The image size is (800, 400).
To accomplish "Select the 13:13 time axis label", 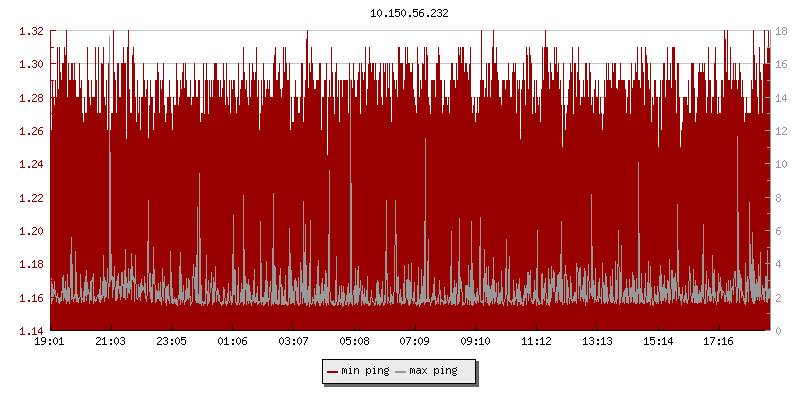I will [597, 342].
